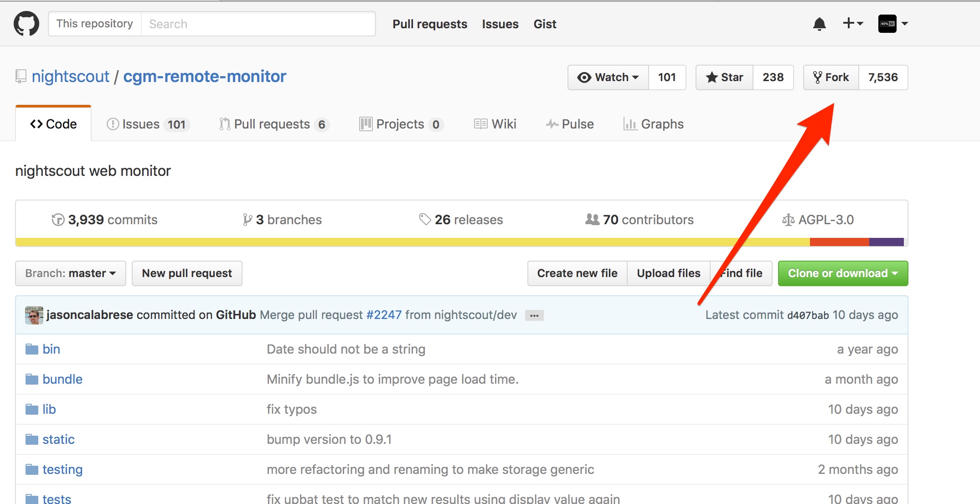Image resolution: width=980 pixels, height=504 pixels.
Task: Click jasoncalabrese avatar thumbnail
Action: [x=34, y=315]
